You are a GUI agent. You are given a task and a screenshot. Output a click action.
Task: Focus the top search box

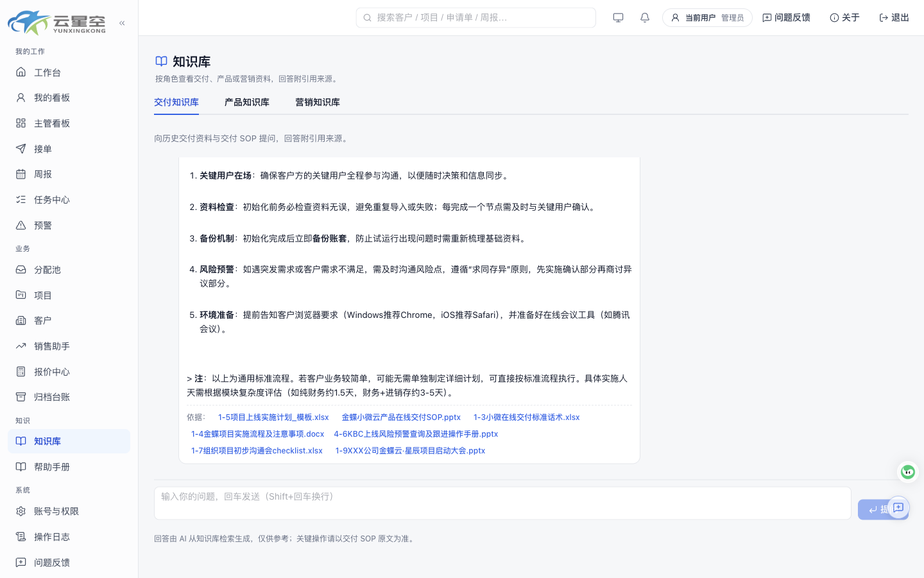click(475, 18)
